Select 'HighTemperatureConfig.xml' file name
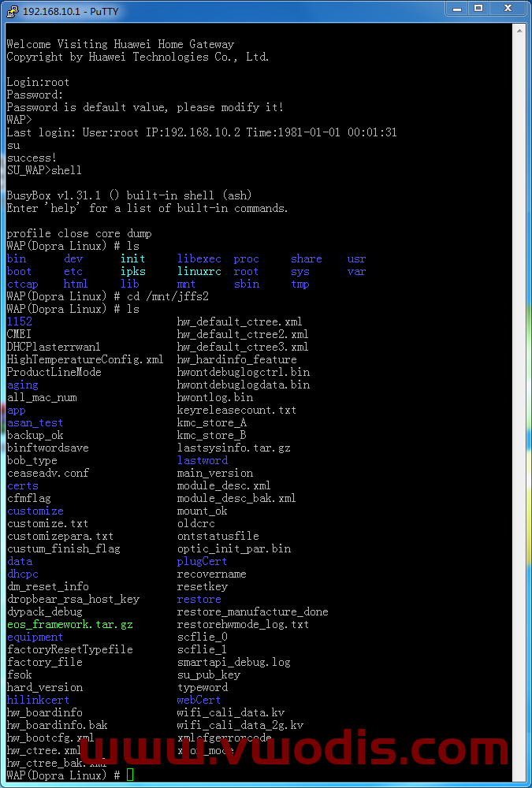The image size is (532, 788). (x=85, y=359)
